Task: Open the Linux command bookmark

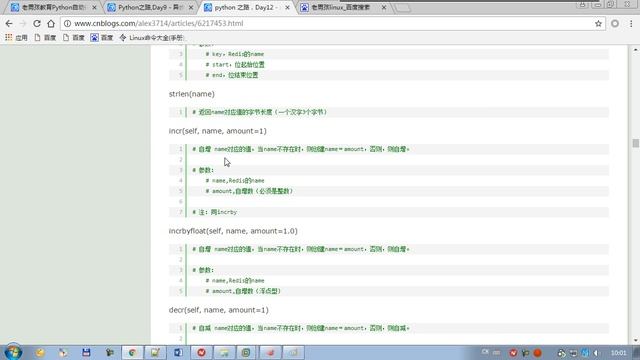Action: click(x=151, y=38)
